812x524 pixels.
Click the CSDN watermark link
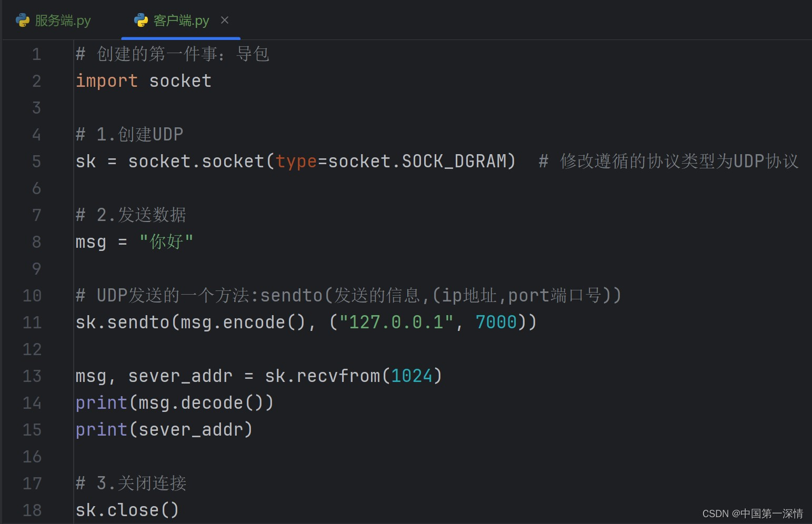coord(753,513)
